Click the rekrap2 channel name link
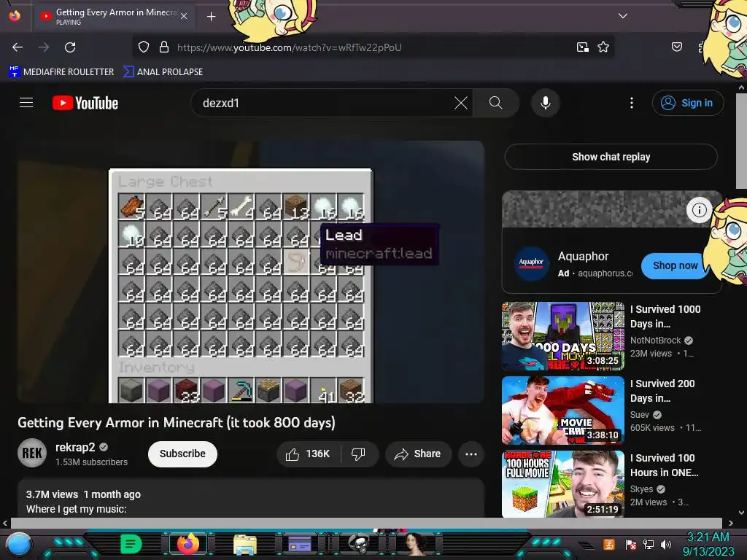The height and width of the screenshot is (560, 747). pos(75,447)
